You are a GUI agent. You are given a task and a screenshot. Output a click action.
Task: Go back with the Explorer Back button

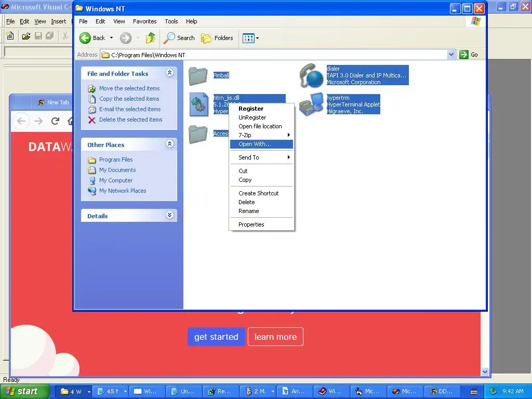92,38
